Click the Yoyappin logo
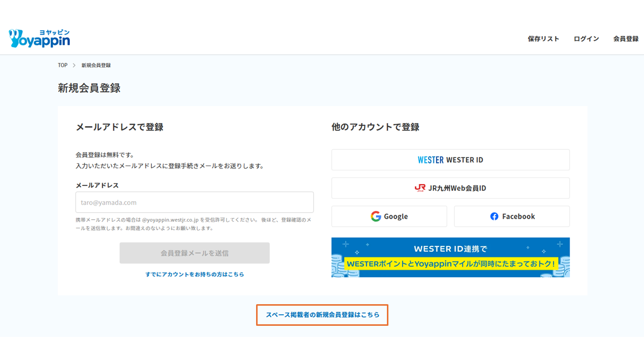The image size is (644, 362). click(x=39, y=38)
